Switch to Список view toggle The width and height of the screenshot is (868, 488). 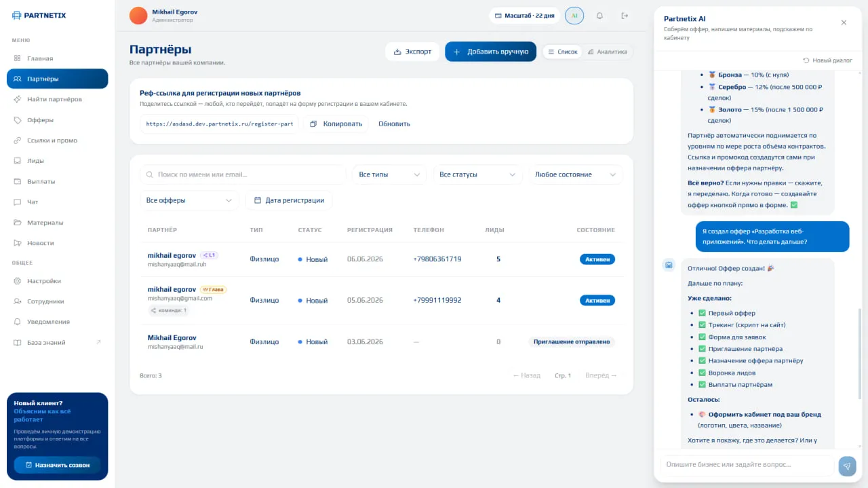[562, 52]
